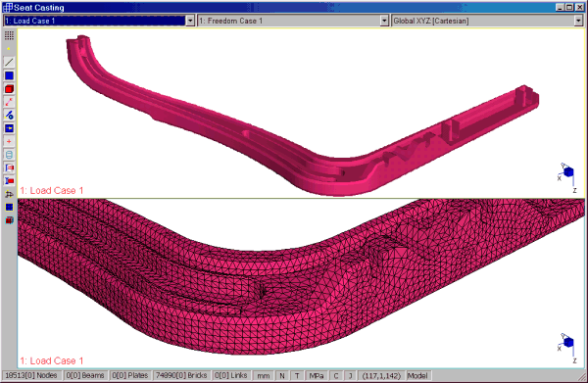Toggle the grid dots icon
The image size is (588, 383).
pos(9,35)
